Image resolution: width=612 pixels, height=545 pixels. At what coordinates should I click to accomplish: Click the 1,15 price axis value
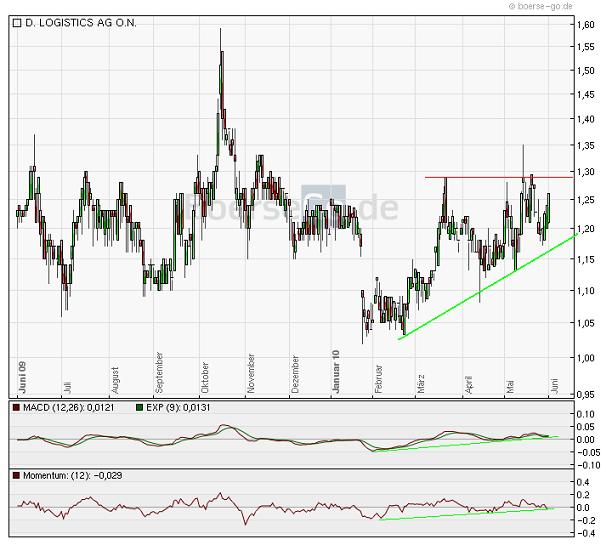586,259
